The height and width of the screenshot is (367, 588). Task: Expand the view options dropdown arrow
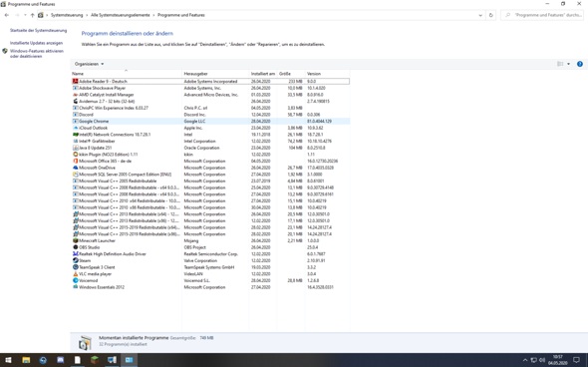tap(568, 64)
